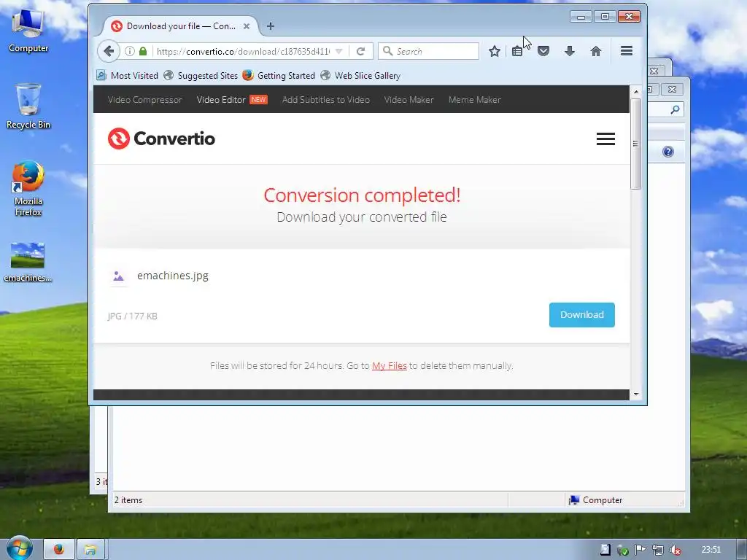Click the Windows Explorer taskbar button
The width and height of the screenshot is (747, 560).
coord(90,550)
